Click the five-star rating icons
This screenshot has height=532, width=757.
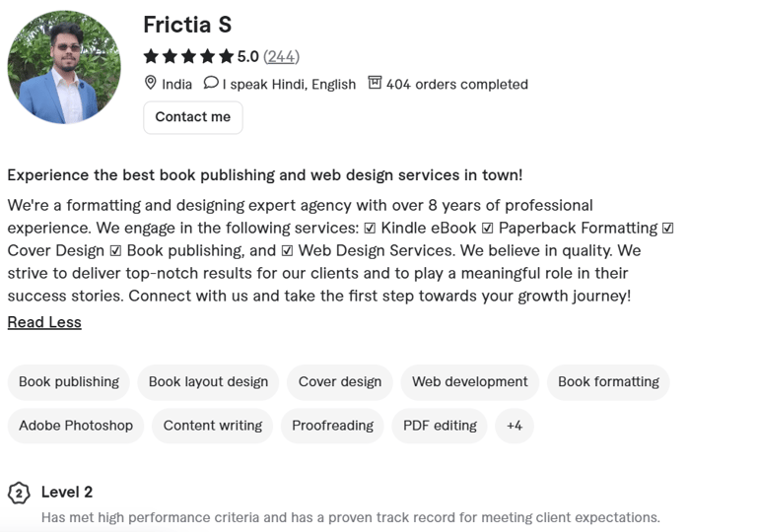(188, 56)
